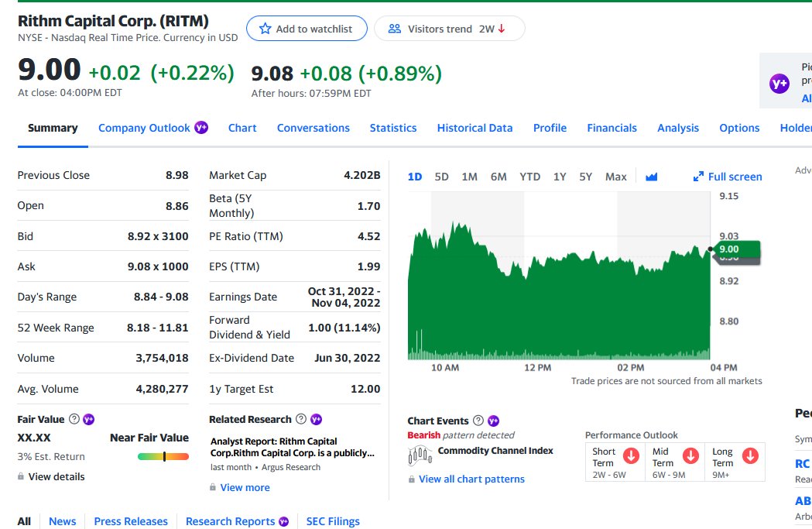Click the lock icon by View details

click(x=21, y=476)
